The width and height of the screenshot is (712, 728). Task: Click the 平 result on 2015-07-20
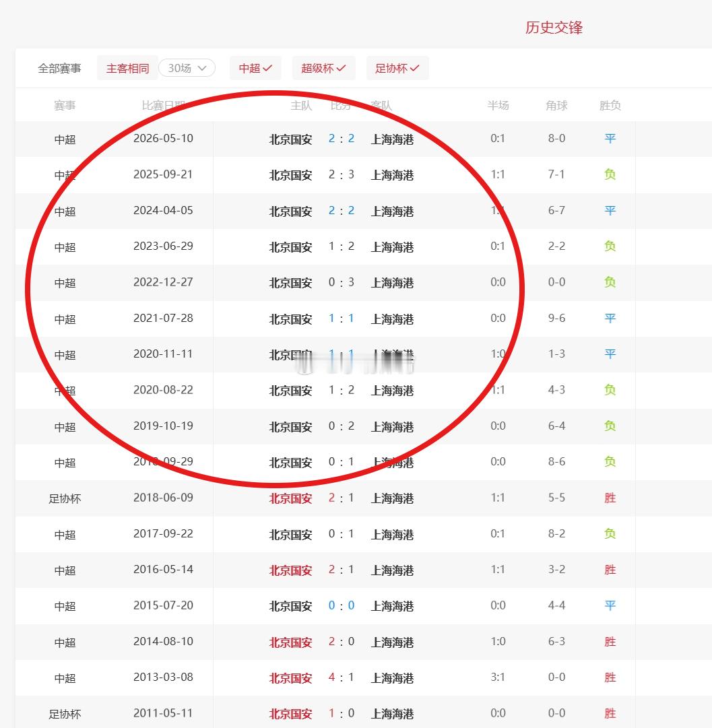(x=610, y=605)
